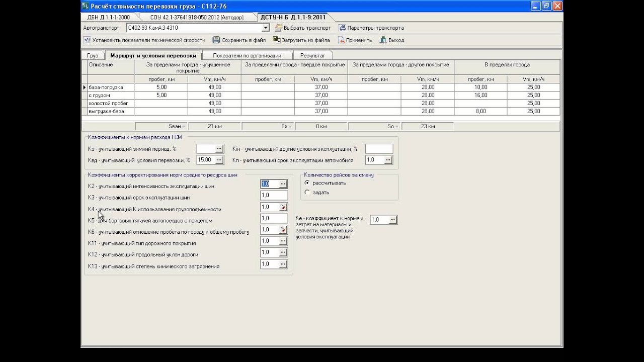This screenshot has height=362, width=644.
Task: Click the current row arrow indicator
Action: coord(85,87)
